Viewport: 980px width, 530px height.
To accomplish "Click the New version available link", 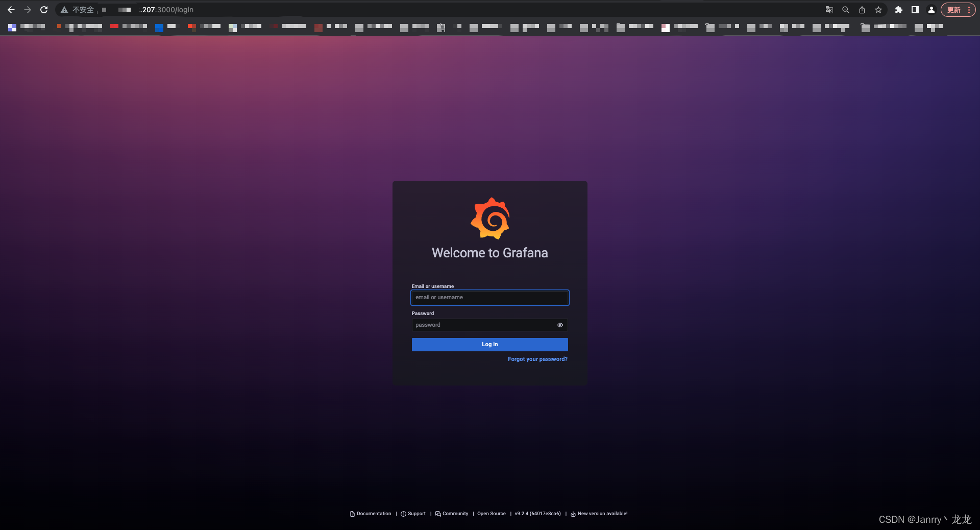I will (x=599, y=514).
